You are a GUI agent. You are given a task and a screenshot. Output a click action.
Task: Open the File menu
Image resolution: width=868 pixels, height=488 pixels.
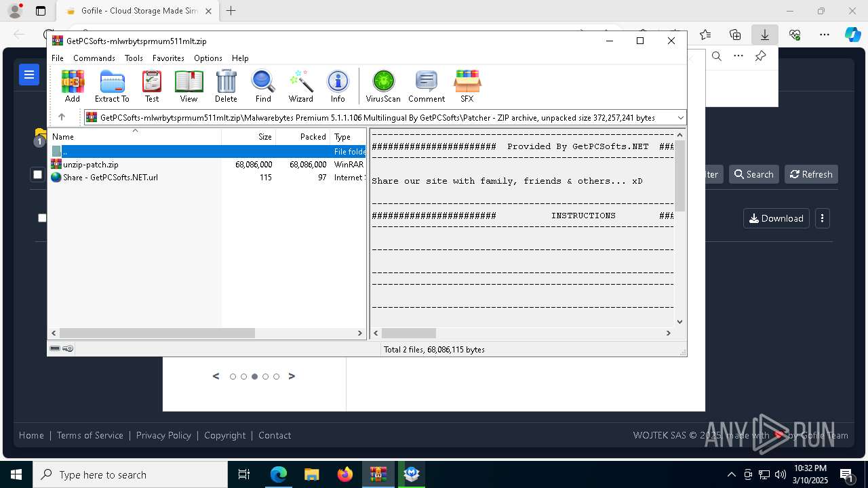pyautogui.click(x=58, y=58)
